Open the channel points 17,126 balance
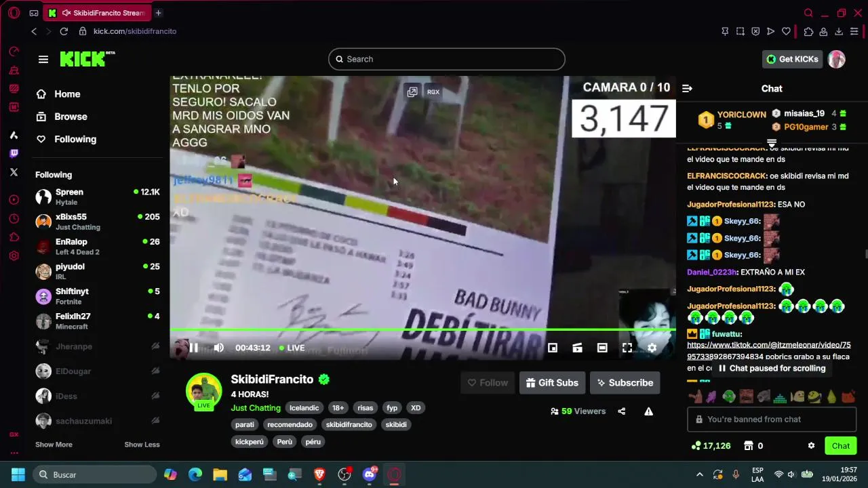Viewport: 868px width, 488px height. (x=711, y=446)
